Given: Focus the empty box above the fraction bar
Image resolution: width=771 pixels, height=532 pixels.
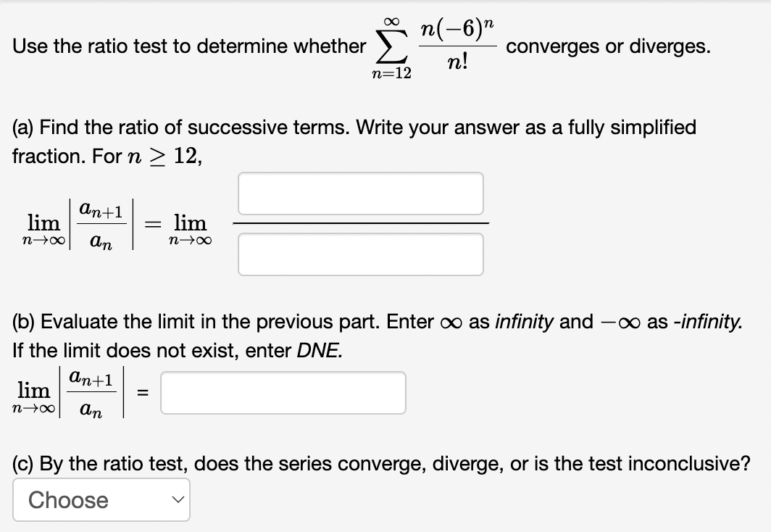Looking at the screenshot, I should point(360,194).
